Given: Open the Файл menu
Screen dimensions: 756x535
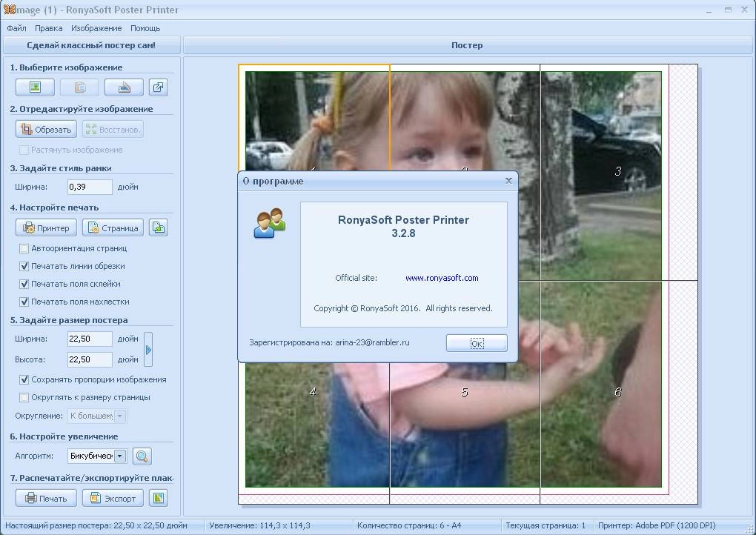Looking at the screenshot, I should pyautogui.click(x=16, y=28).
